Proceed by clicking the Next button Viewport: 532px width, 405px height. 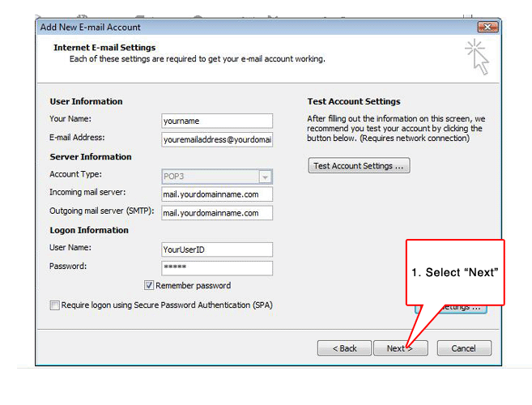(400, 348)
